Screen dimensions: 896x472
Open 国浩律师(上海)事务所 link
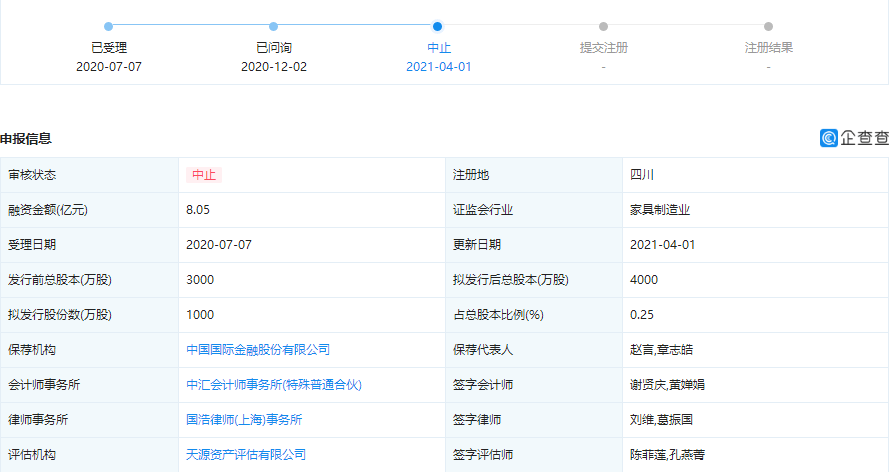point(244,420)
